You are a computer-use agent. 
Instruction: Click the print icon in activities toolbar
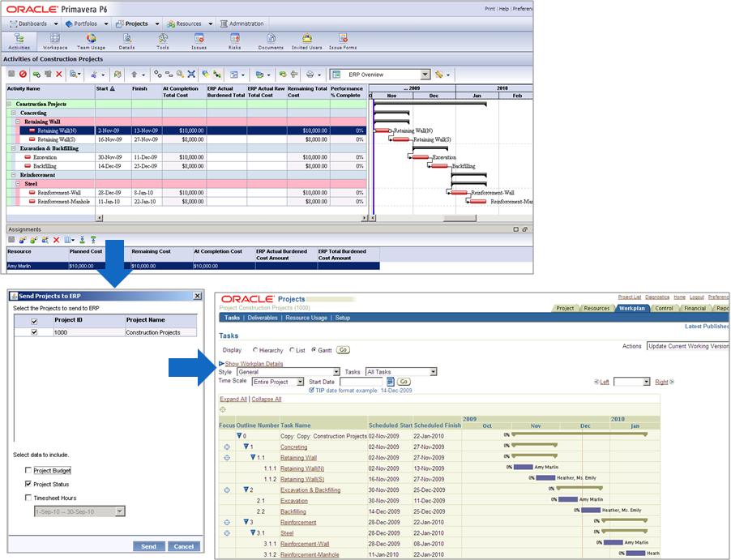click(310, 74)
